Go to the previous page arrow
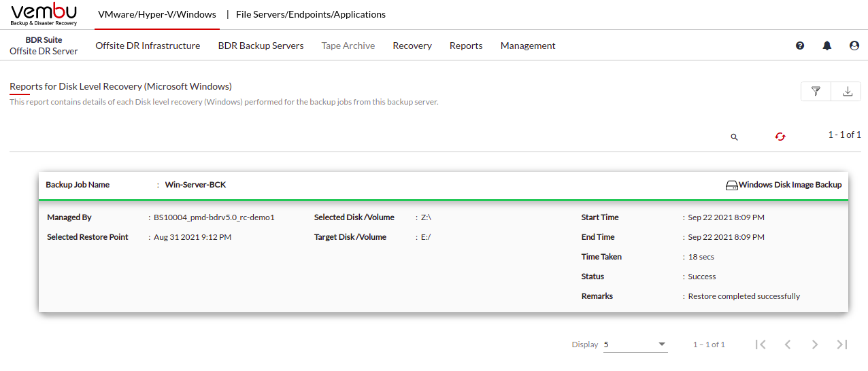868x371 pixels. point(788,344)
